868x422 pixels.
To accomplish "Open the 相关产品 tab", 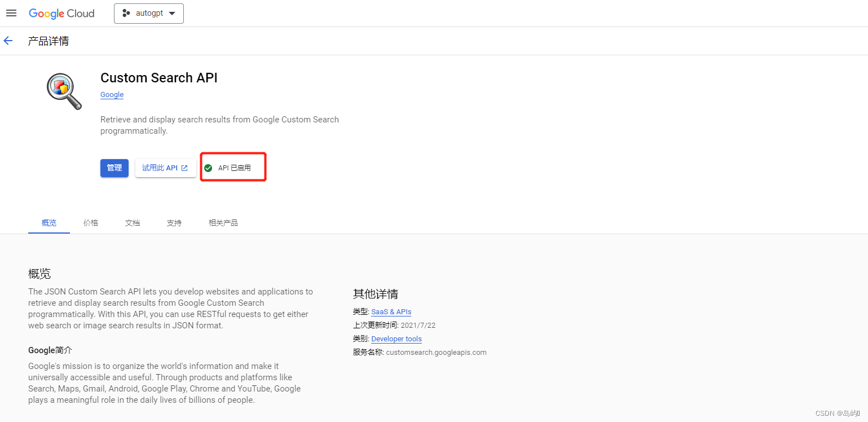I will tap(223, 223).
